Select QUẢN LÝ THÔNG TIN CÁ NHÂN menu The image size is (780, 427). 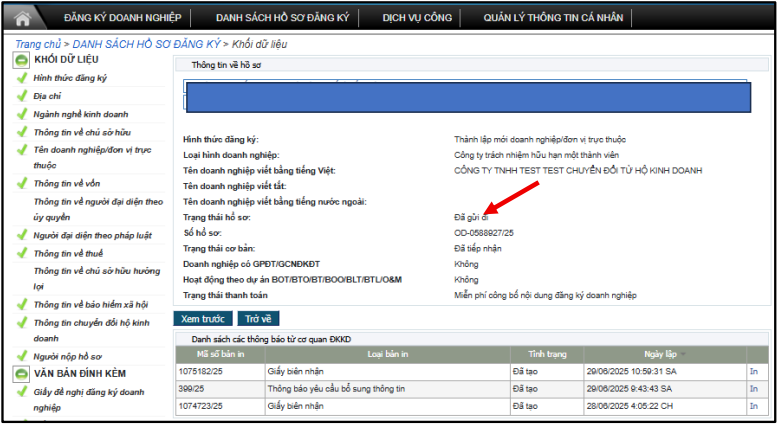click(553, 18)
